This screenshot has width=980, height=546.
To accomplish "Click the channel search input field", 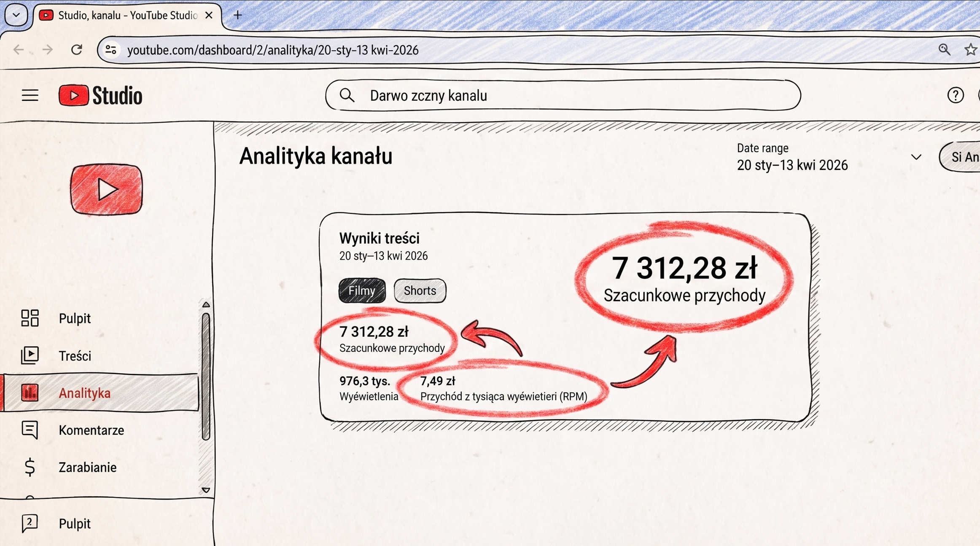I will [x=563, y=96].
